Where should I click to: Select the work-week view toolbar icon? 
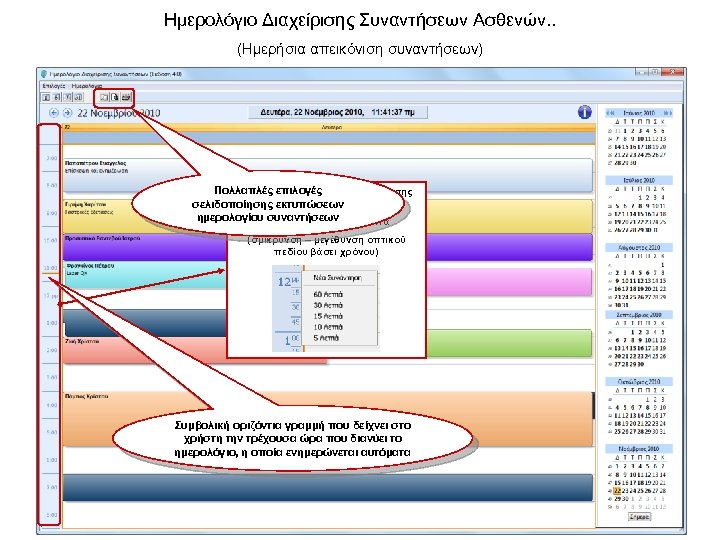[x=56, y=97]
